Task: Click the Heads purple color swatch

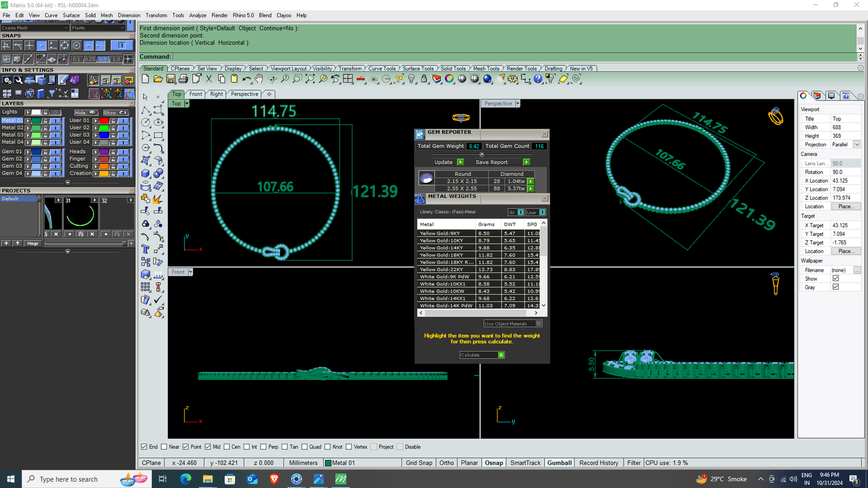Action: coord(104,152)
